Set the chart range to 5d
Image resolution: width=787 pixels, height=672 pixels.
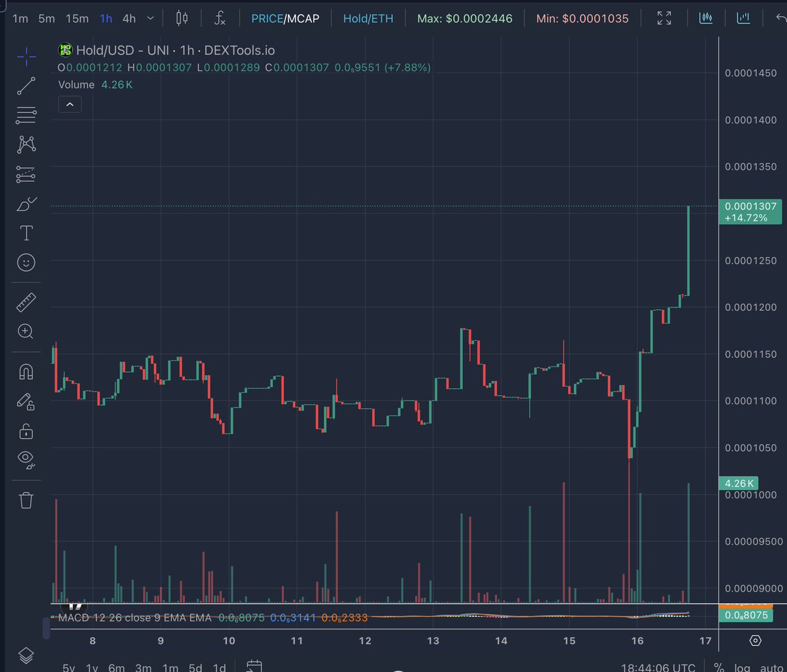(195, 667)
